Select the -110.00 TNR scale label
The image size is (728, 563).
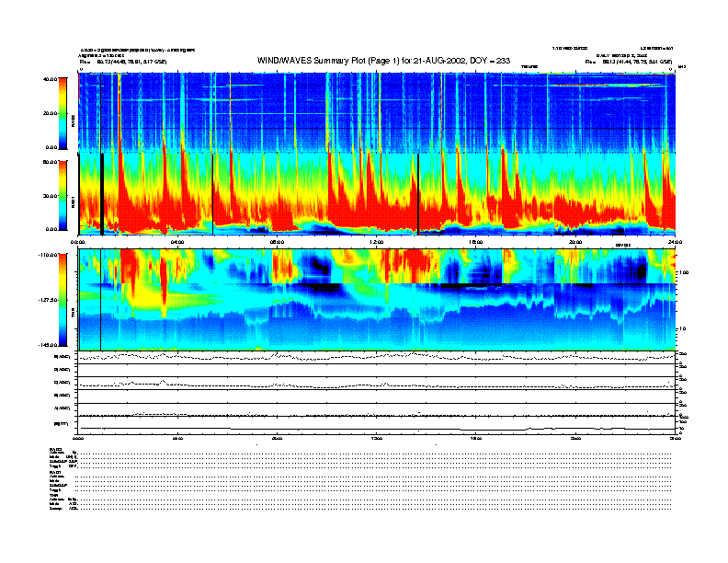click(49, 255)
